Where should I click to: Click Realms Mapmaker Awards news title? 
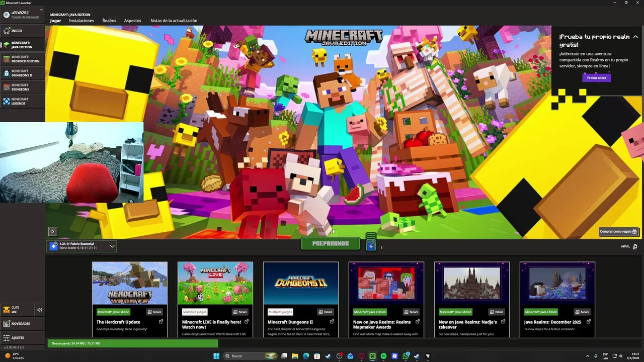click(382, 324)
